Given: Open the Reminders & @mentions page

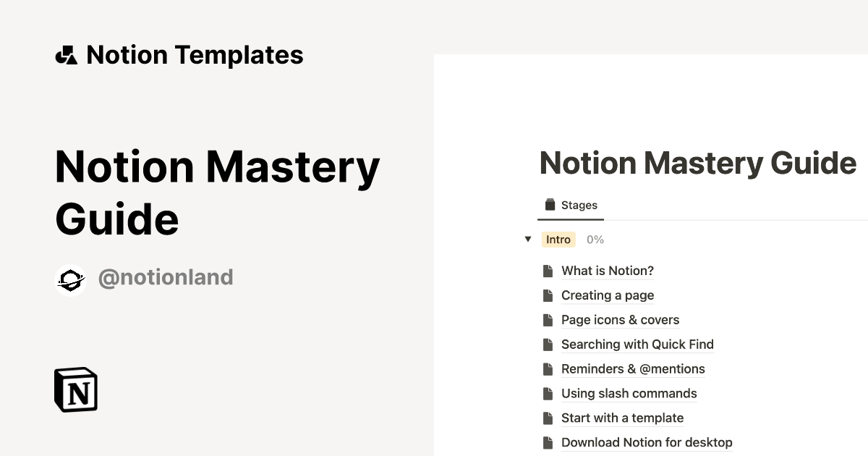Looking at the screenshot, I should tap(633, 369).
